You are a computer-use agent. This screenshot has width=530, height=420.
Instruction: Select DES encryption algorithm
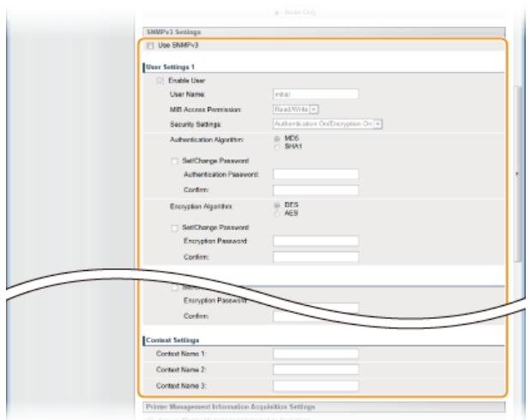[277, 206]
